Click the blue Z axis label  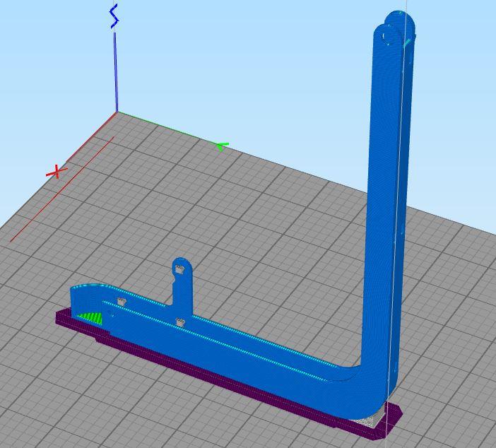point(114,16)
